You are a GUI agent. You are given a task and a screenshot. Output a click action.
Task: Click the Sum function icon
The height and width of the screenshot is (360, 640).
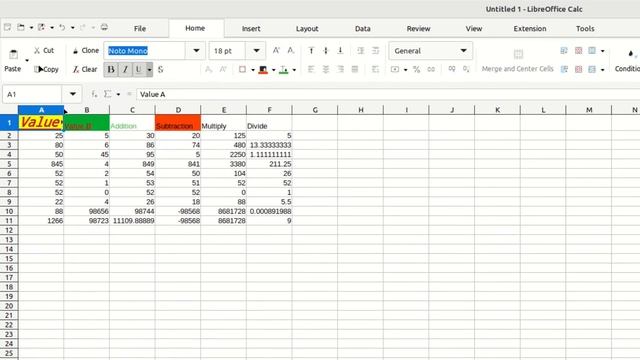107,94
